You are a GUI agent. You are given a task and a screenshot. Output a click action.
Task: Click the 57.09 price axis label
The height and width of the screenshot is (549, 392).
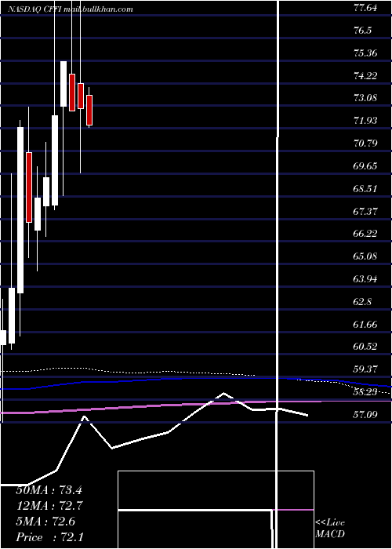coord(365,415)
